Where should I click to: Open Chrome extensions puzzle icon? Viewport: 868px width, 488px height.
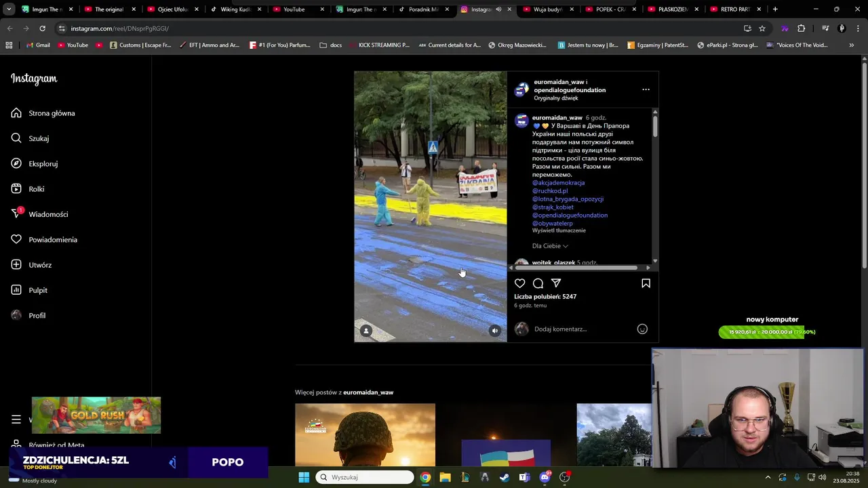pos(802,28)
